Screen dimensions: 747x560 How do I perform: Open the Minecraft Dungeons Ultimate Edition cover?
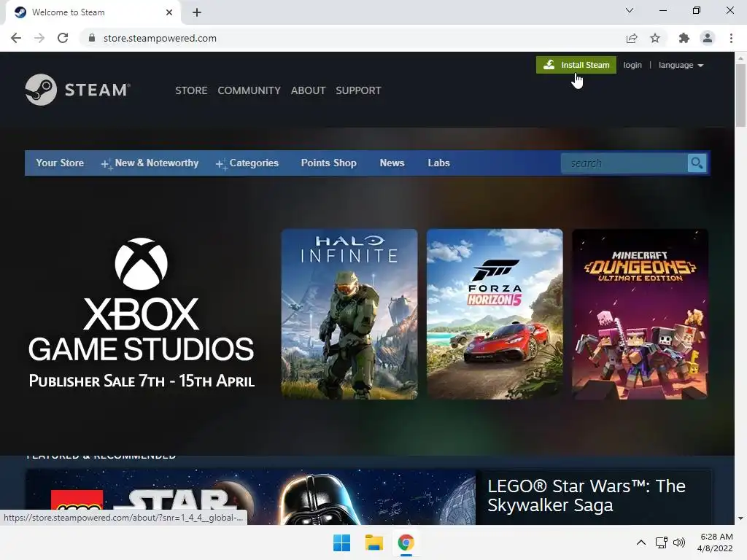pos(640,314)
